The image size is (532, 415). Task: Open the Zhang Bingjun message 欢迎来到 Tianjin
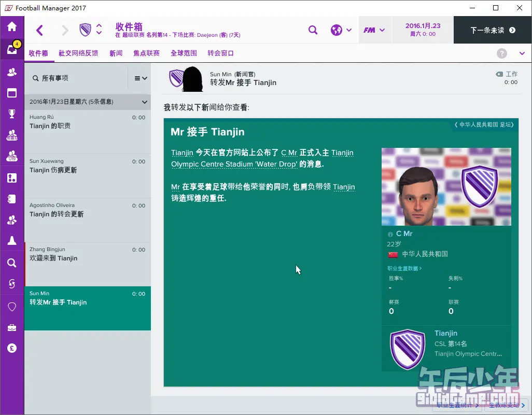(88, 264)
